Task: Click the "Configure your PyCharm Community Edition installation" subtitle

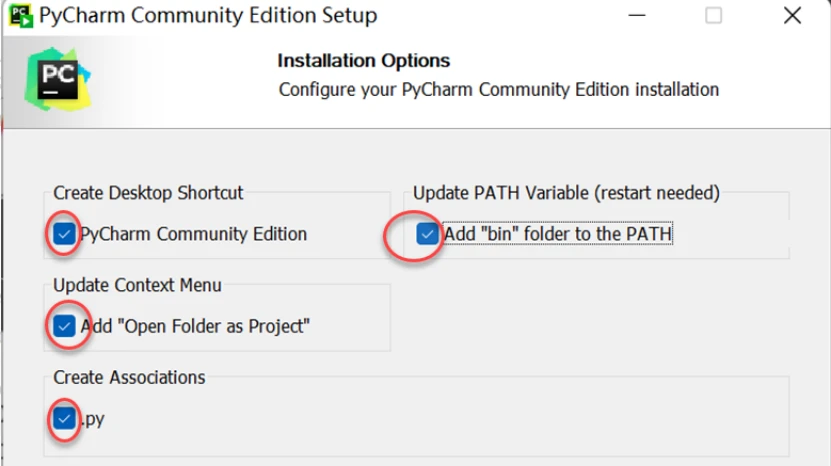Action: coord(498,89)
